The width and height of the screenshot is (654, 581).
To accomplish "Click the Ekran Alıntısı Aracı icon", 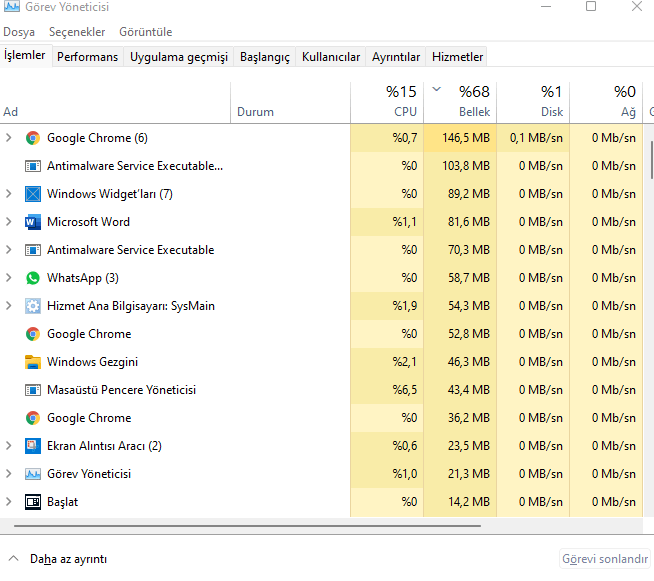I will click(x=33, y=446).
